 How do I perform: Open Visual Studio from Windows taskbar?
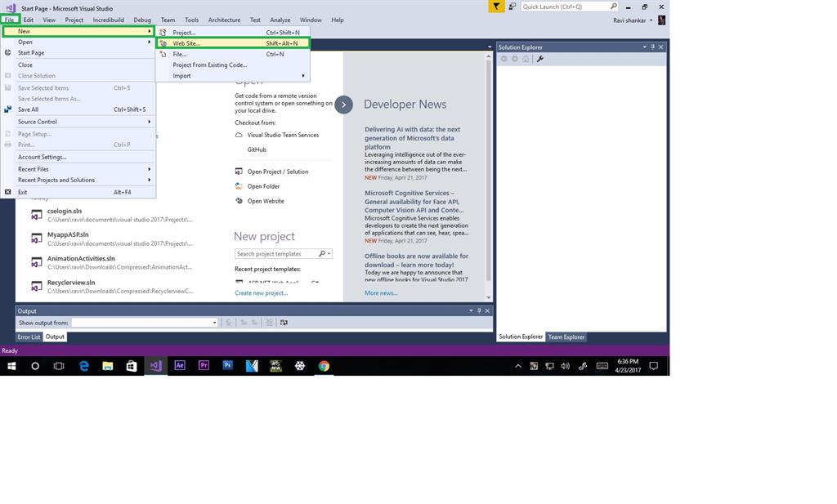point(156,366)
